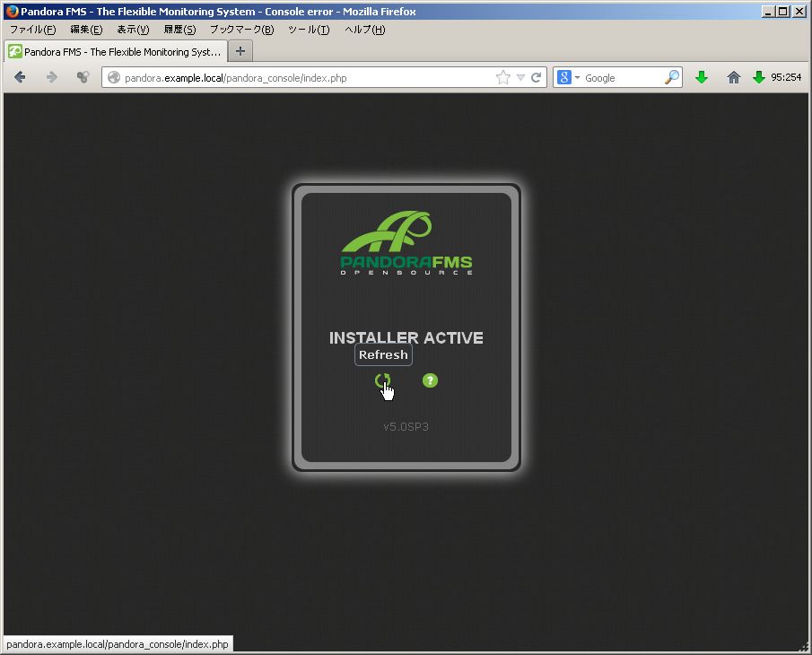Image resolution: width=812 pixels, height=655 pixels.
Task: Click the Pandora FMS logo
Action: pyautogui.click(x=406, y=243)
